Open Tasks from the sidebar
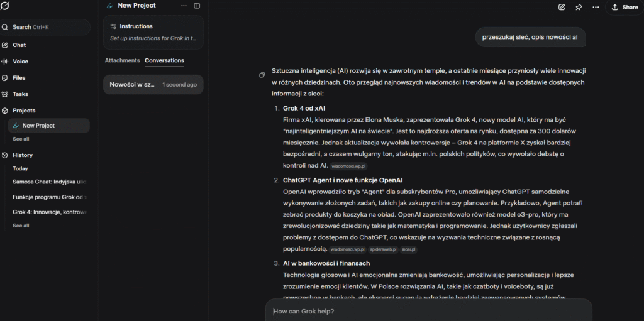Viewport: 644px width, 321px height. tap(20, 94)
